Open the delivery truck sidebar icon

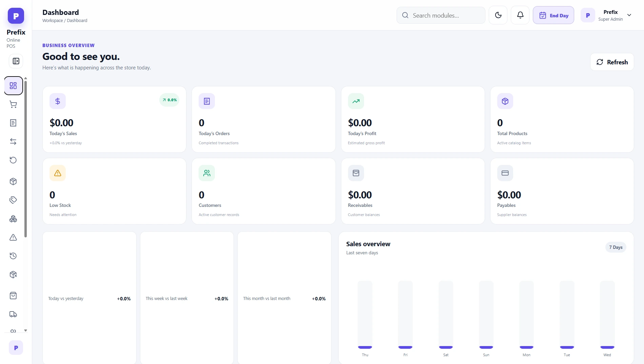(13, 314)
